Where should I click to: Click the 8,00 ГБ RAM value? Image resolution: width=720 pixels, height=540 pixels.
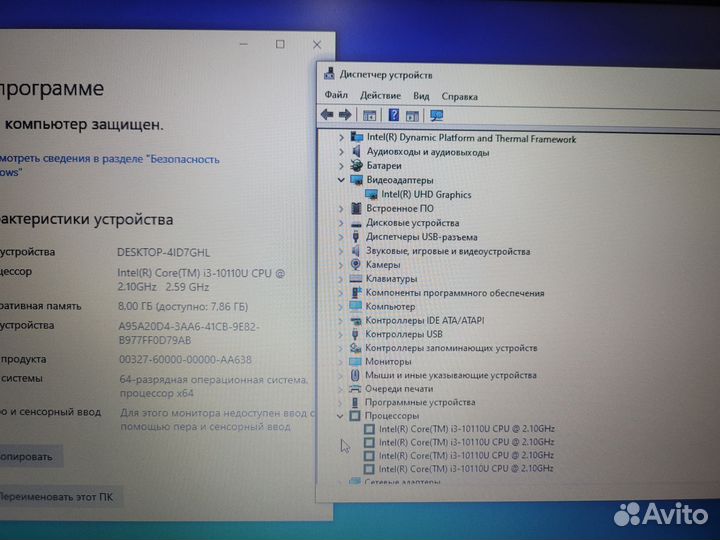click(183, 307)
